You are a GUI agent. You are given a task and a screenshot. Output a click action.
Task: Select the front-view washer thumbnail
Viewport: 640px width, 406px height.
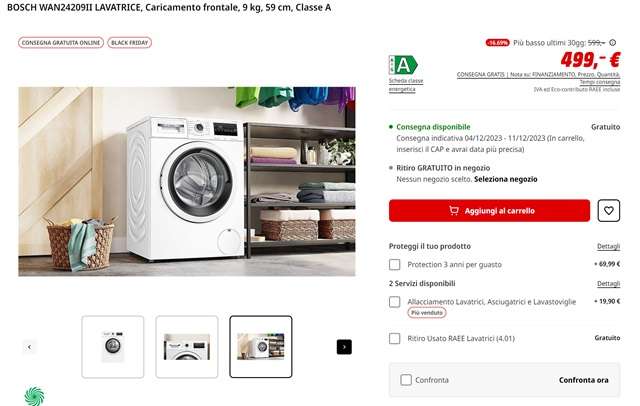(113, 347)
